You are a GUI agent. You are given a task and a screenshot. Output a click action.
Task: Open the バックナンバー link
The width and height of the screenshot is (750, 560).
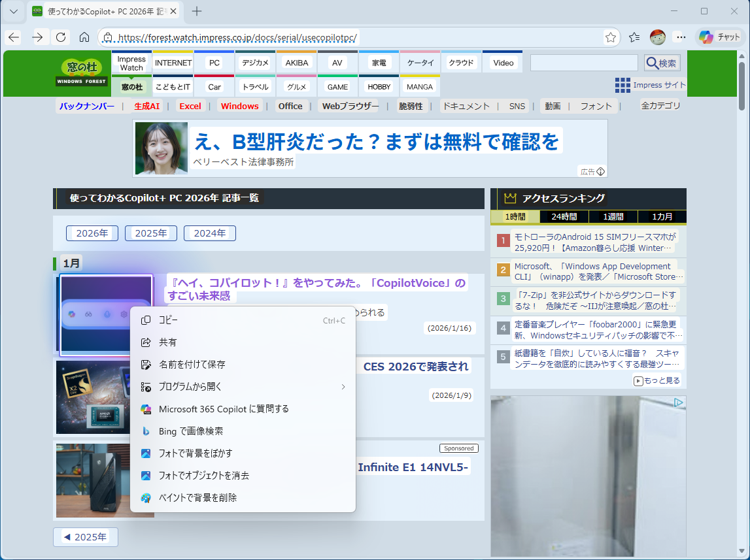click(88, 105)
